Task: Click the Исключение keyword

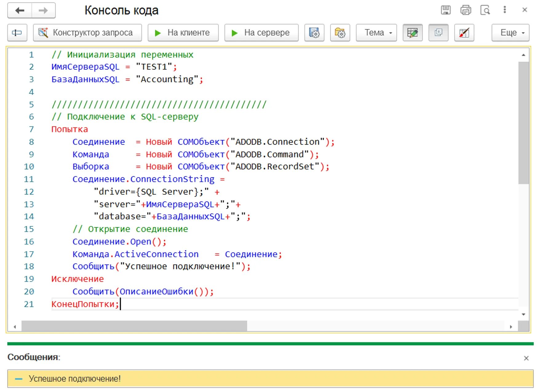Action: coord(78,279)
